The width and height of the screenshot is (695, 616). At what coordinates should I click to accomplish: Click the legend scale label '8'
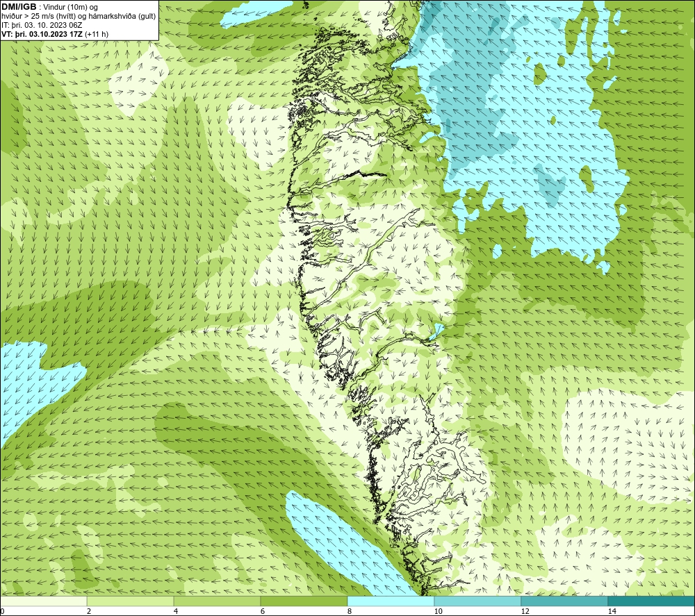(x=350, y=611)
